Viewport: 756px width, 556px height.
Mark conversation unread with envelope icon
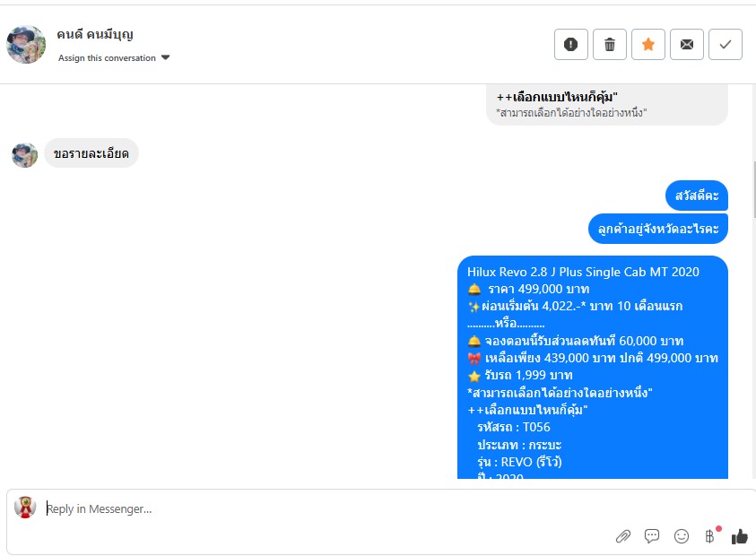pos(687,44)
